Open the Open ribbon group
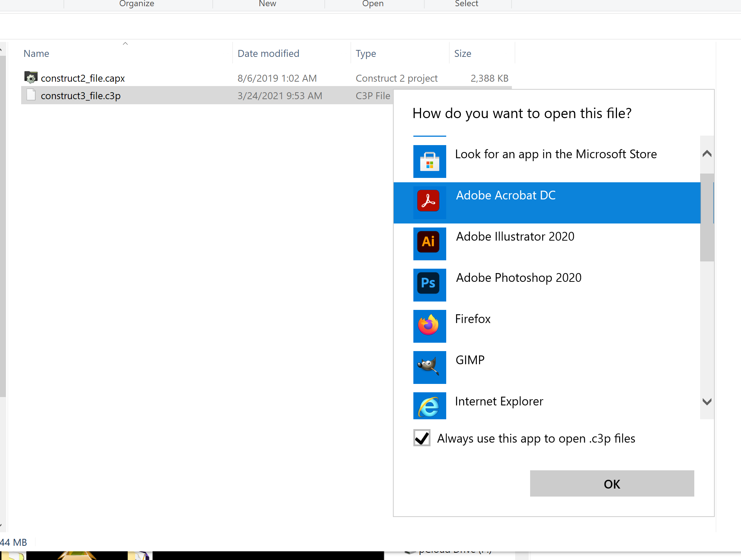The image size is (741, 560). (x=373, y=4)
